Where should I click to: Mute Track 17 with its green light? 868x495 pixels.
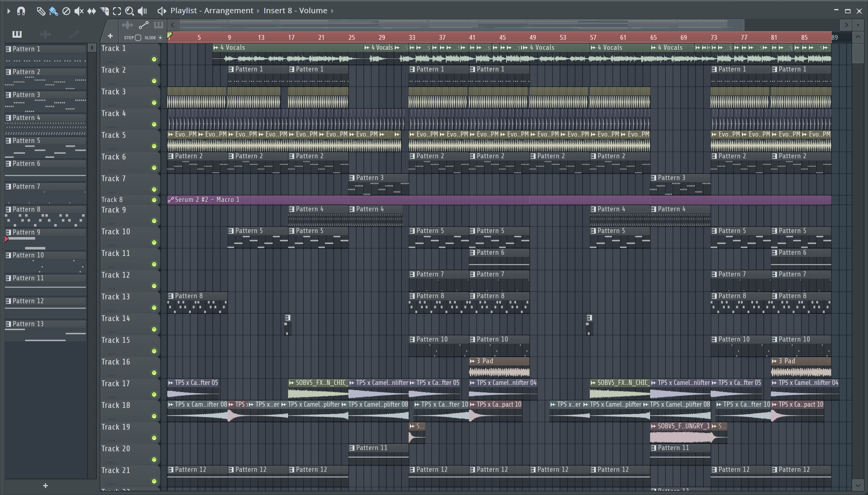click(x=154, y=394)
